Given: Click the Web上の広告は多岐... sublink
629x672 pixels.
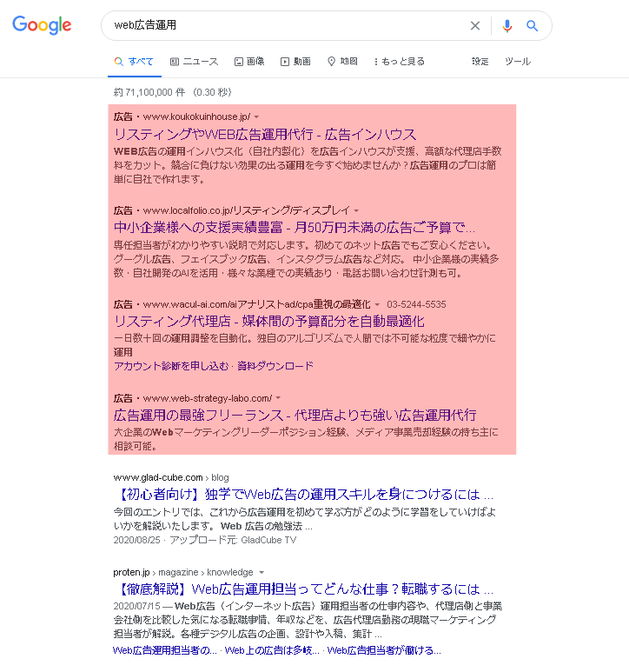Looking at the screenshot, I should pos(272,650).
